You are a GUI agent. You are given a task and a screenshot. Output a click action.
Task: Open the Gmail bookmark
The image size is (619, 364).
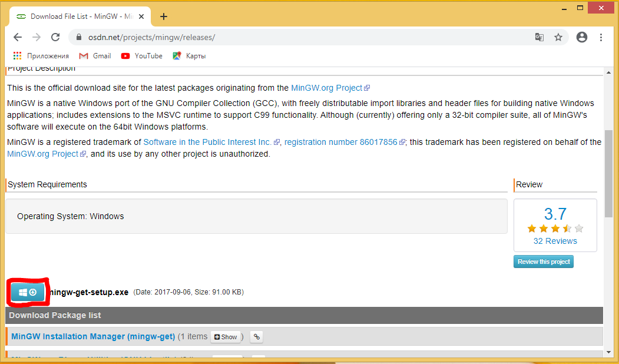[x=95, y=56]
